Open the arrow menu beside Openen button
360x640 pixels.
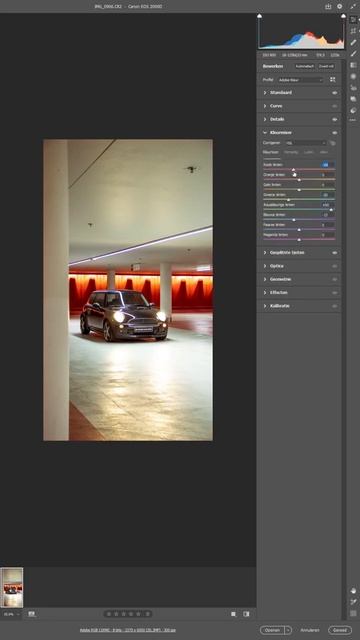(288, 630)
